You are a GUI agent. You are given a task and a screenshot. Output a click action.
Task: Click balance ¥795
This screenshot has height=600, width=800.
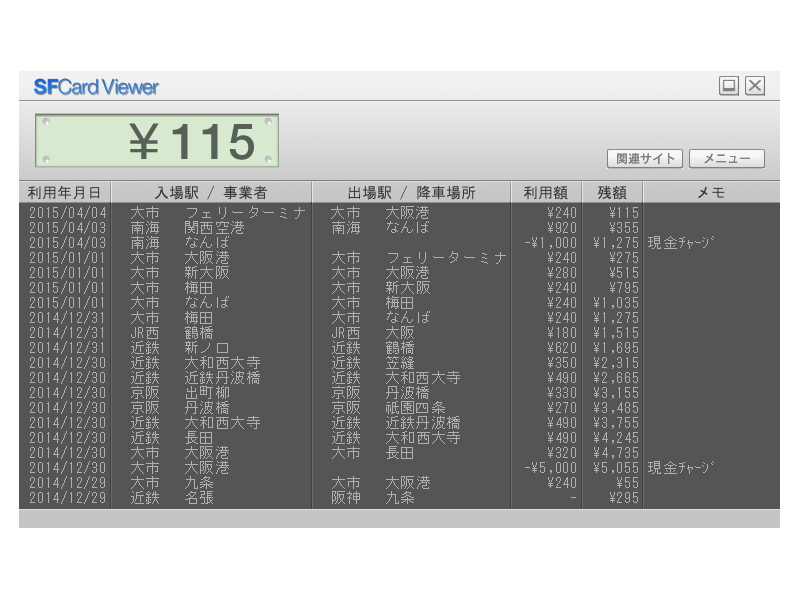(623, 288)
